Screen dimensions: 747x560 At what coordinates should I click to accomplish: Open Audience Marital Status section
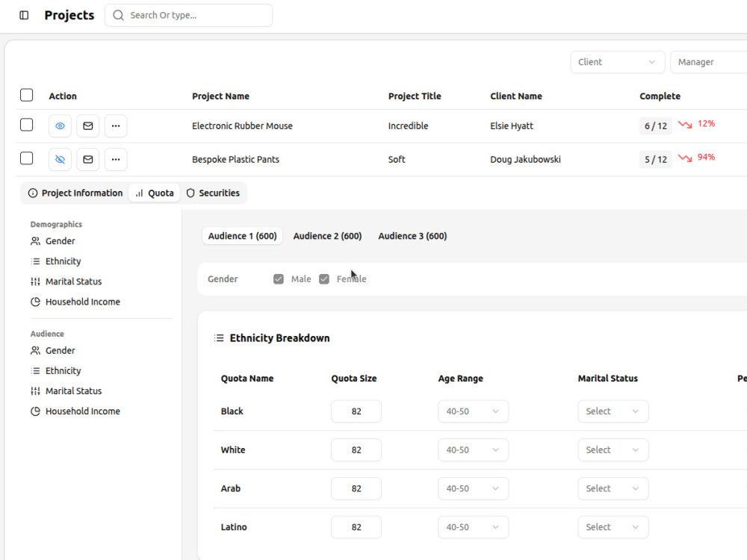coord(66,391)
